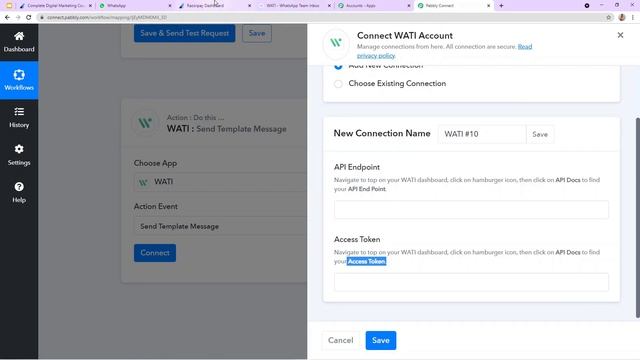Select the Workflows sidebar icon
Screen dimensions: 640x360
pos(19,80)
